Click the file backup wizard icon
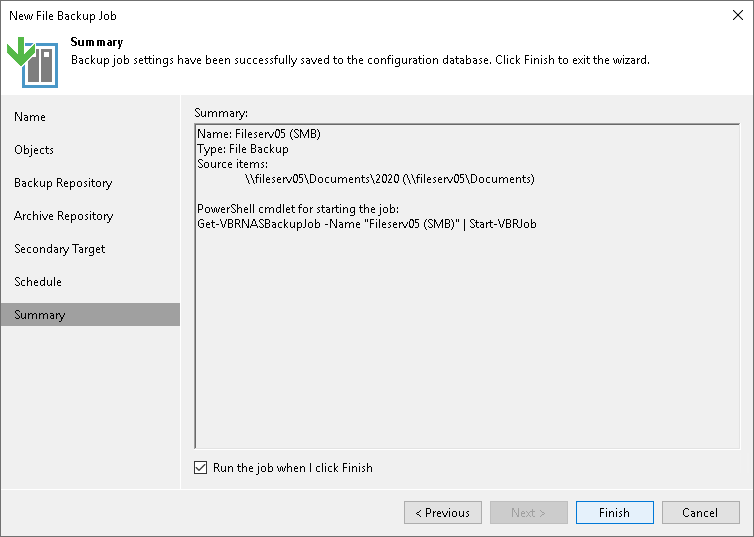 point(32,62)
